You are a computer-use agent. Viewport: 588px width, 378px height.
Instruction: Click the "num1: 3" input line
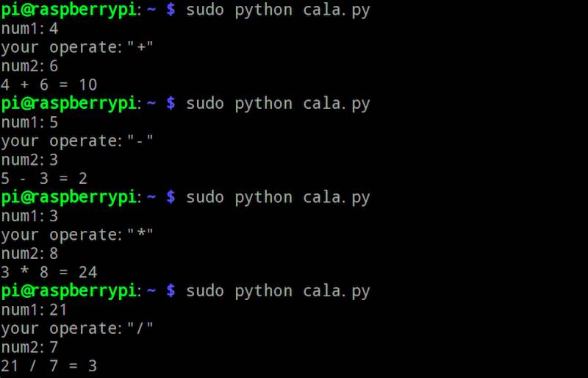29,216
